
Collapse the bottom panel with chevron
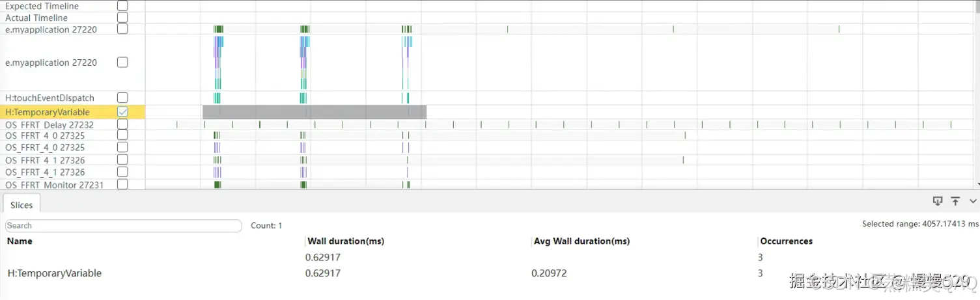pos(973,202)
